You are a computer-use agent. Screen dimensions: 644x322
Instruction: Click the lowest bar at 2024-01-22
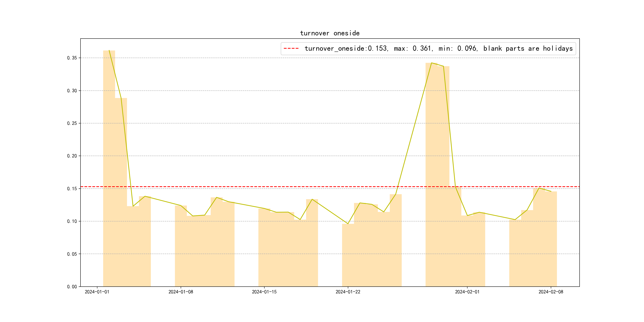[x=348, y=255]
